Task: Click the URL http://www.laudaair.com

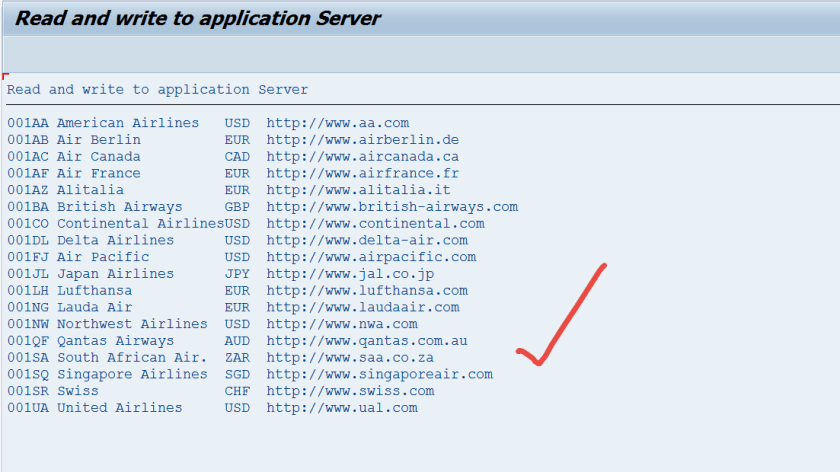Action: click(363, 307)
